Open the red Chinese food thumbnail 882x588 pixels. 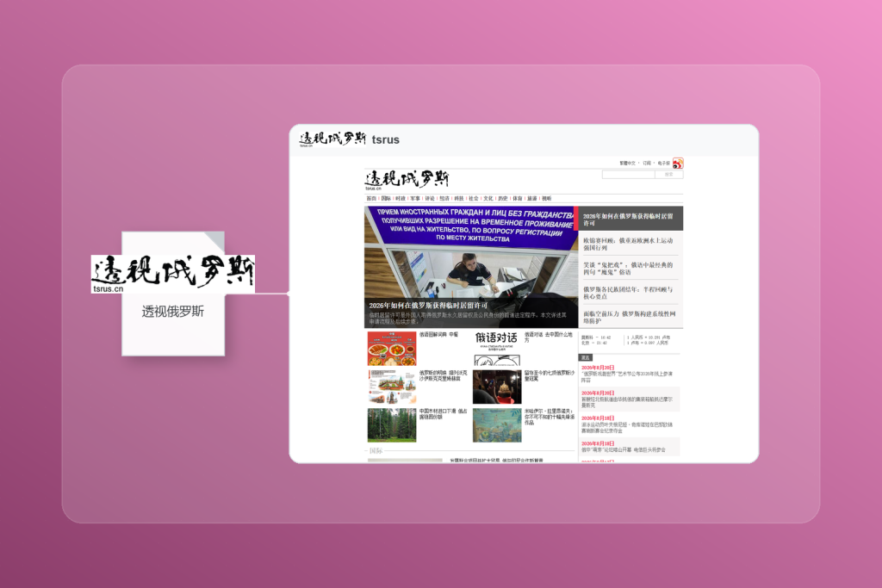392,349
